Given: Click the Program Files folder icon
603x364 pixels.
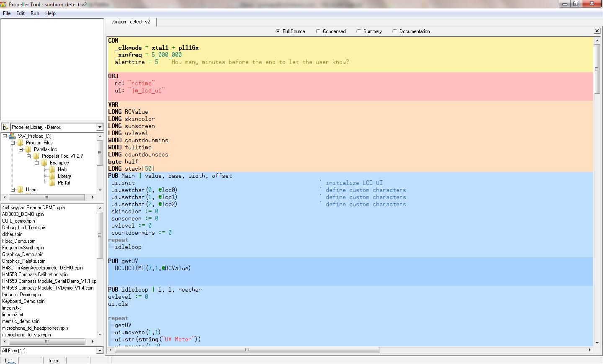Looking at the screenshot, I should tap(21, 143).
